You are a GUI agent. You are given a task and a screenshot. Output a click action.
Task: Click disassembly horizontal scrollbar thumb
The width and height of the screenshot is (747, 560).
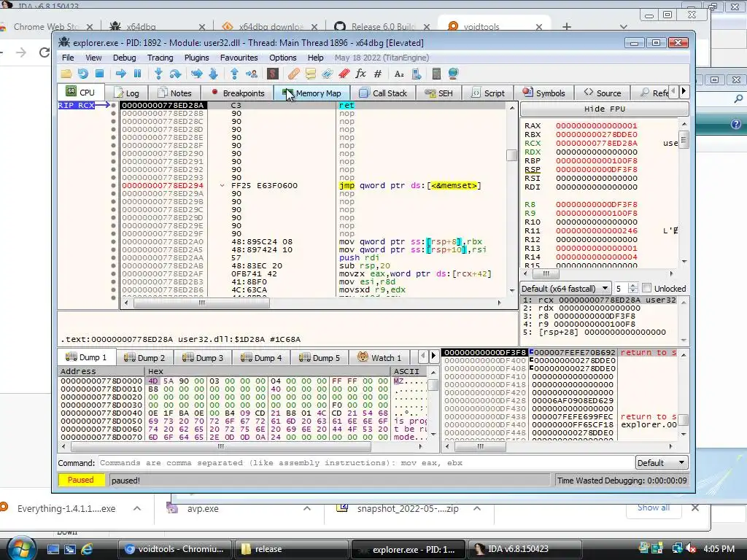coord(201,303)
